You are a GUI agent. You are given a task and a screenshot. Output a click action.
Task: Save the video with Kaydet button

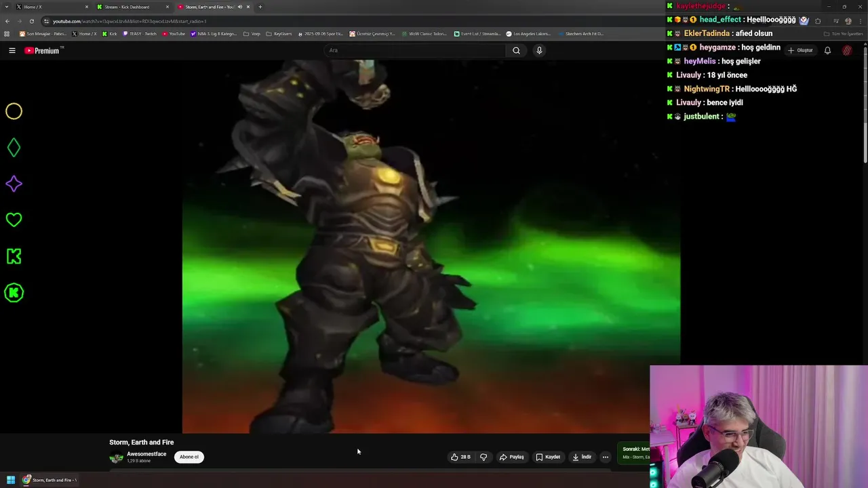(x=548, y=457)
